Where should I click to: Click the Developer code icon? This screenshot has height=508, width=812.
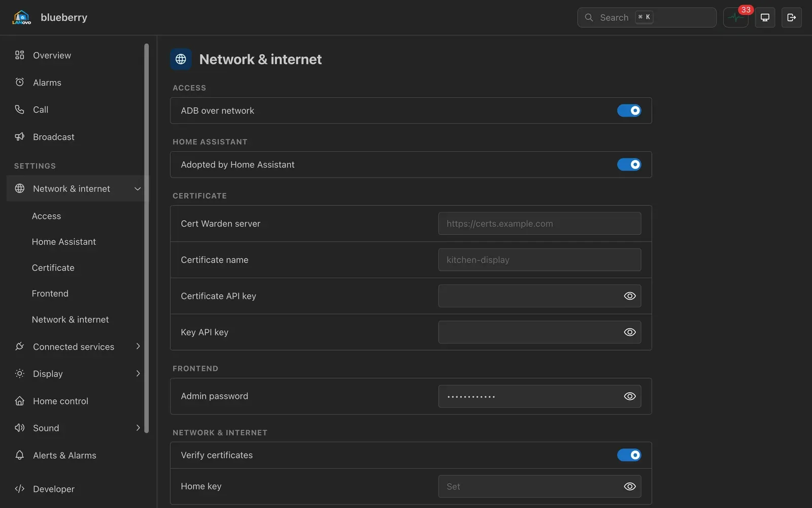click(20, 489)
